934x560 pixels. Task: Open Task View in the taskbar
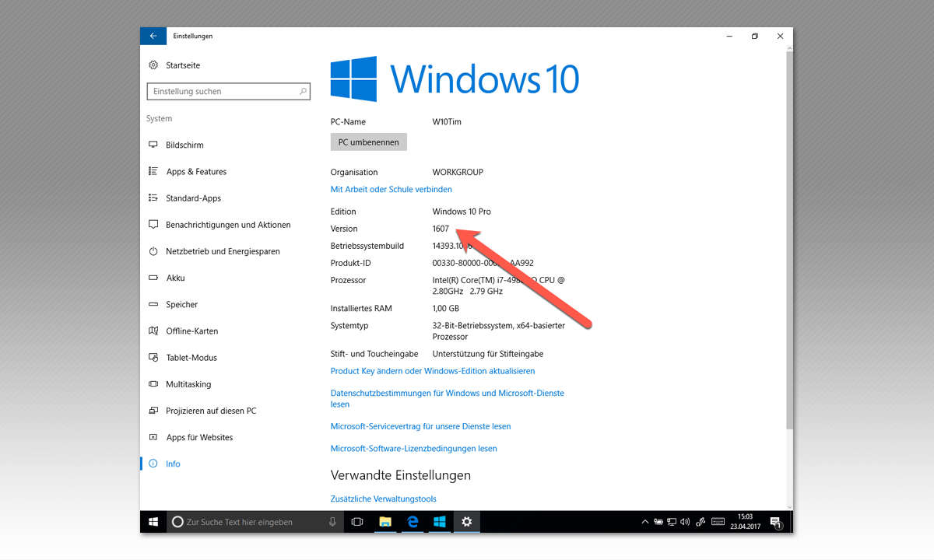click(357, 522)
